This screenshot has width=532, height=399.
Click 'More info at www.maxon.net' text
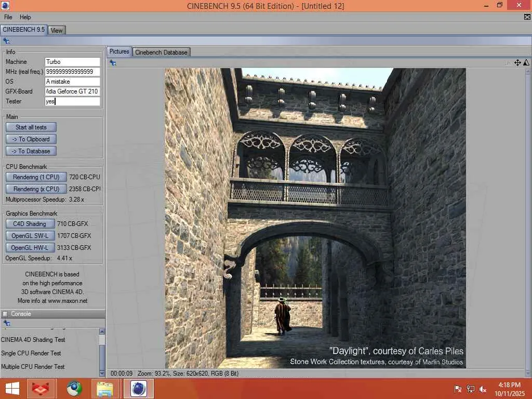click(x=52, y=301)
